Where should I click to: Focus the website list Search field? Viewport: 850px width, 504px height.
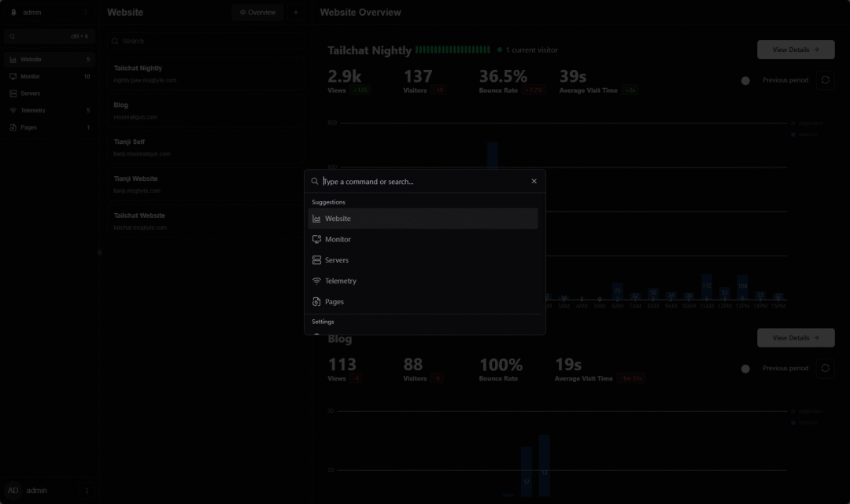click(205, 41)
